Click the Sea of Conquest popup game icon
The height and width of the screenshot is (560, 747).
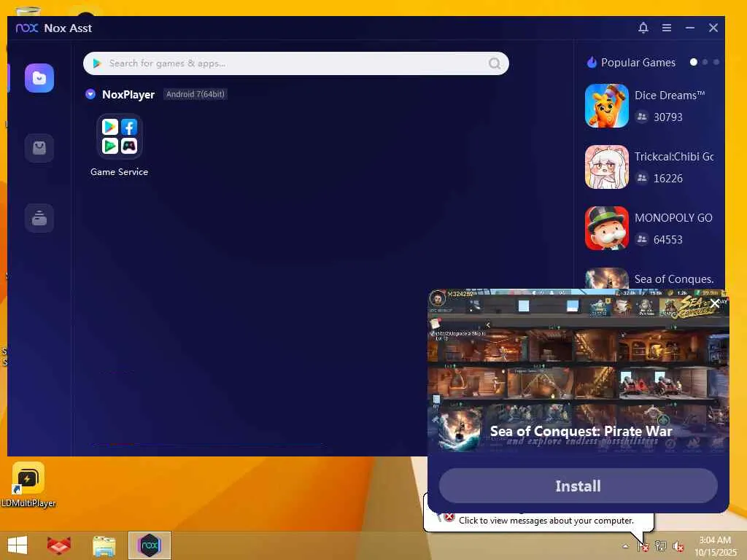[460, 431]
